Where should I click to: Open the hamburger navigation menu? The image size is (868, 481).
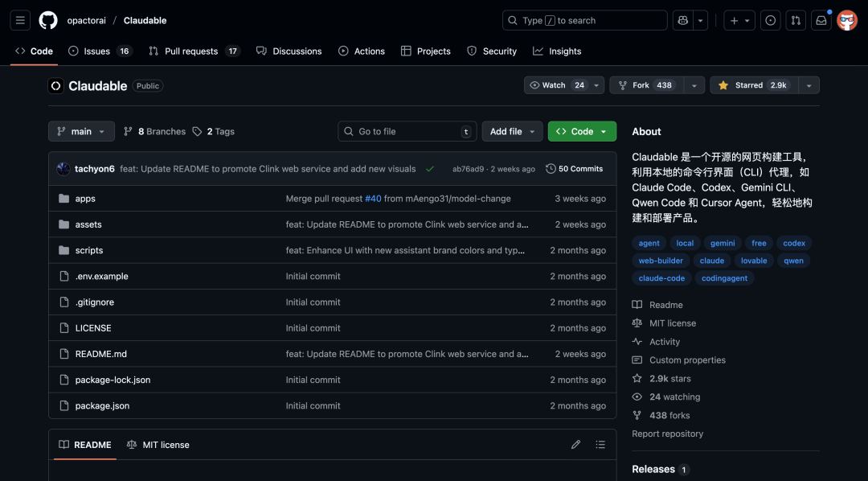pos(20,20)
